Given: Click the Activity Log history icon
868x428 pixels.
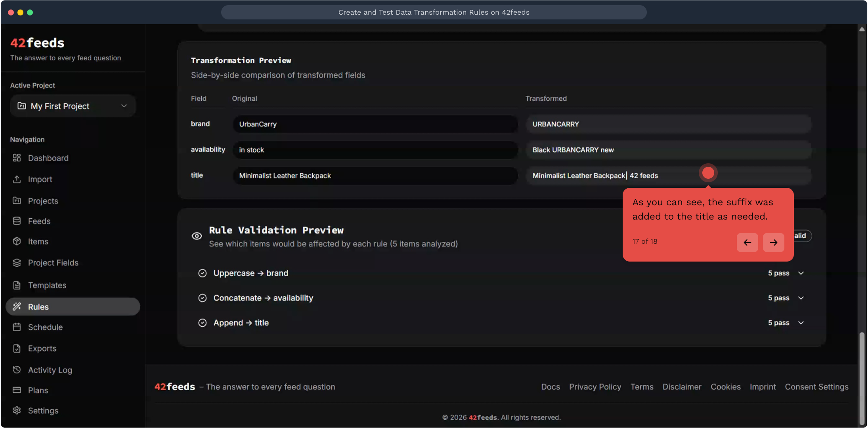Looking at the screenshot, I should tap(17, 370).
